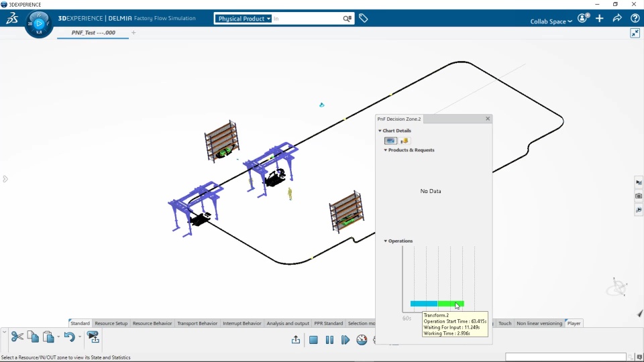Viewport: 644px width, 362px height.
Task: Select the second chart details view toggle
Action: (405, 141)
